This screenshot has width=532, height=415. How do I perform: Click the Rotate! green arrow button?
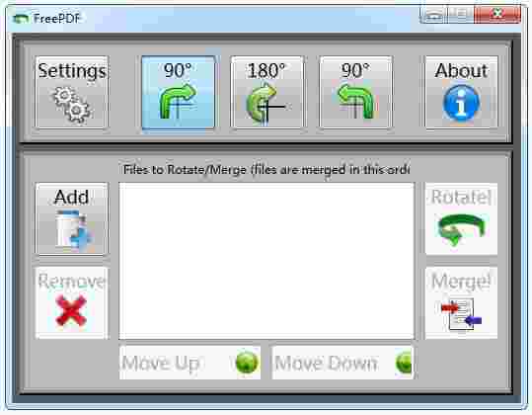click(x=462, y=218)
